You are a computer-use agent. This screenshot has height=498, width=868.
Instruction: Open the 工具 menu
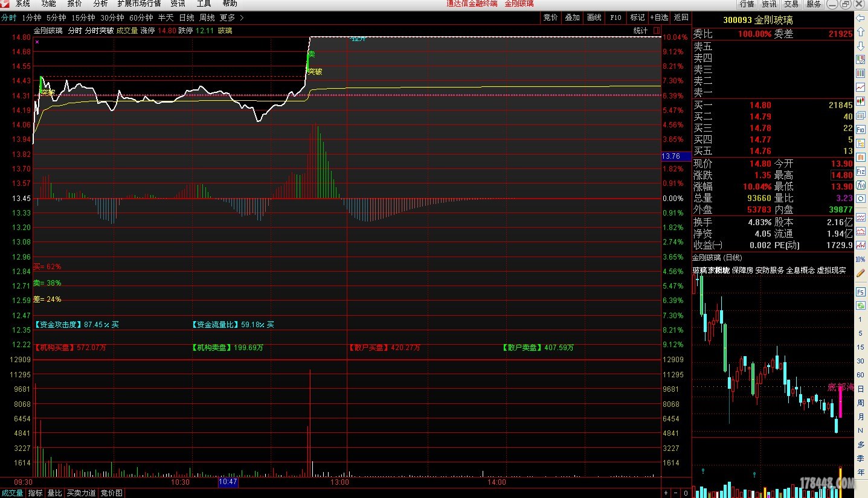pos(204,4)
